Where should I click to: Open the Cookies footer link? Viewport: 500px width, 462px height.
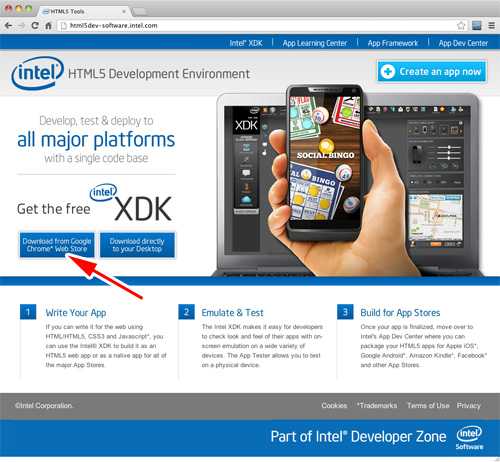pos(334,406)
